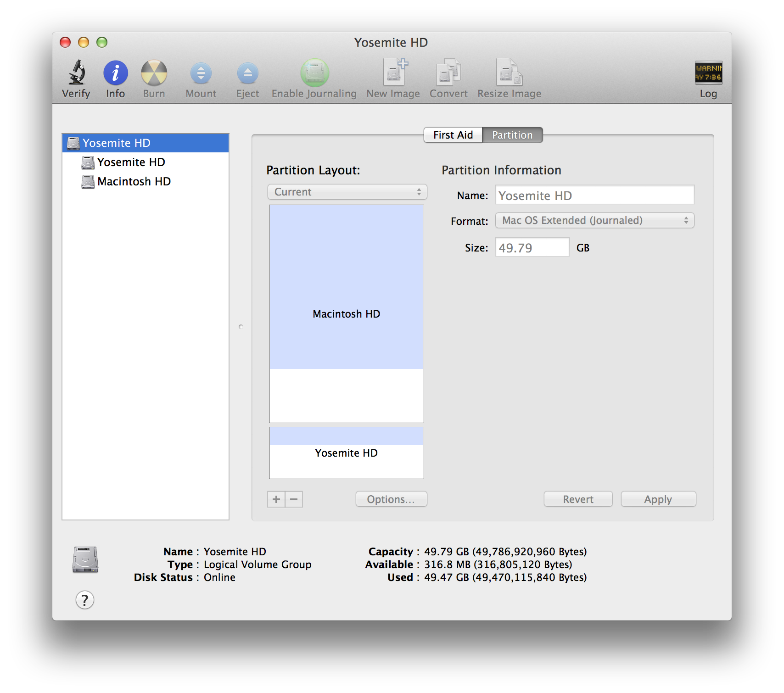Click the Options... button
The height and width of the screenshot is (693, 784).
click(391, 499)
